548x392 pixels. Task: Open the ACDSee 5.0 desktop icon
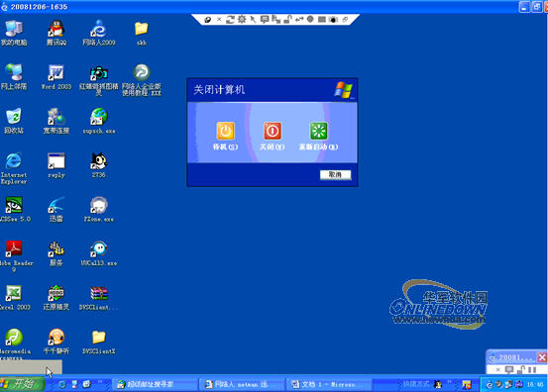pyautogui.click(x=15, y=209)
